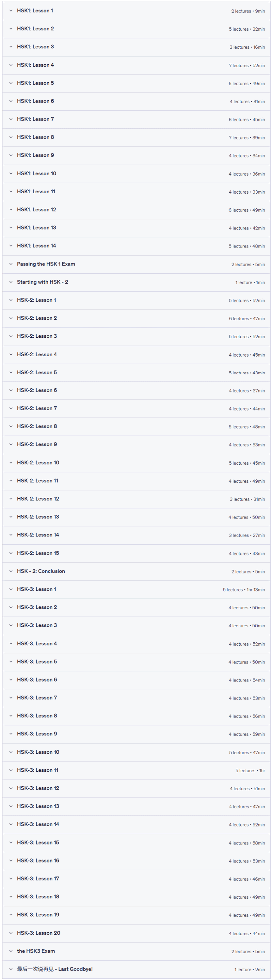Click chevron beside HSK1: Lesson 12

(x=11, y=210)
